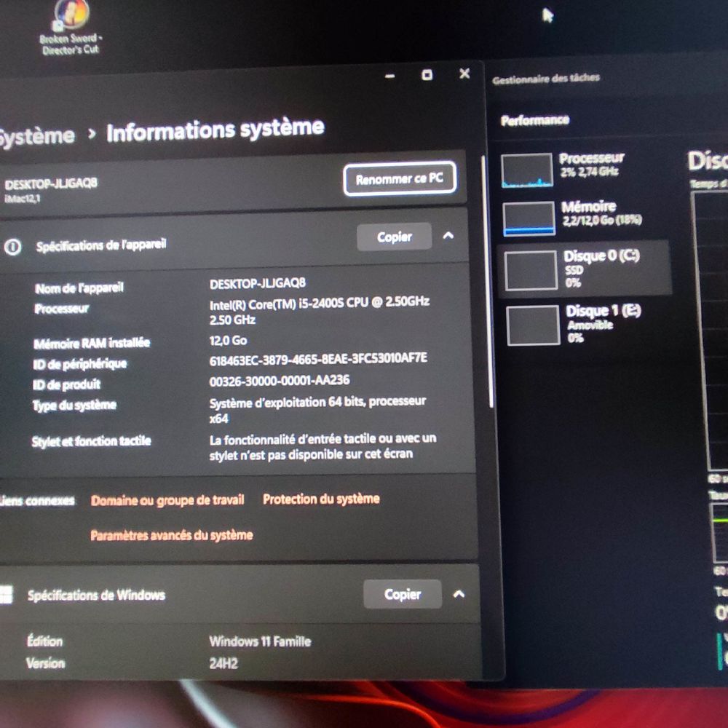Open the Broken Sword Director's Cut desktop icon

click(x=71, y=28)
